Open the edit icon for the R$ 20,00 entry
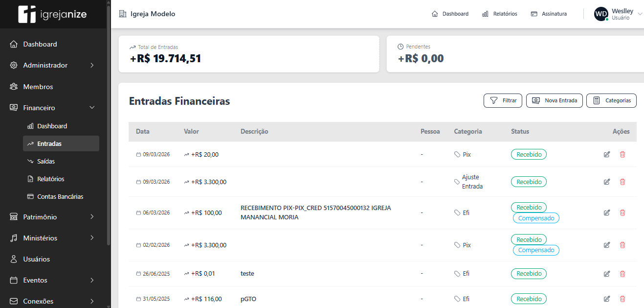644x308 pixels. (607, 154)
